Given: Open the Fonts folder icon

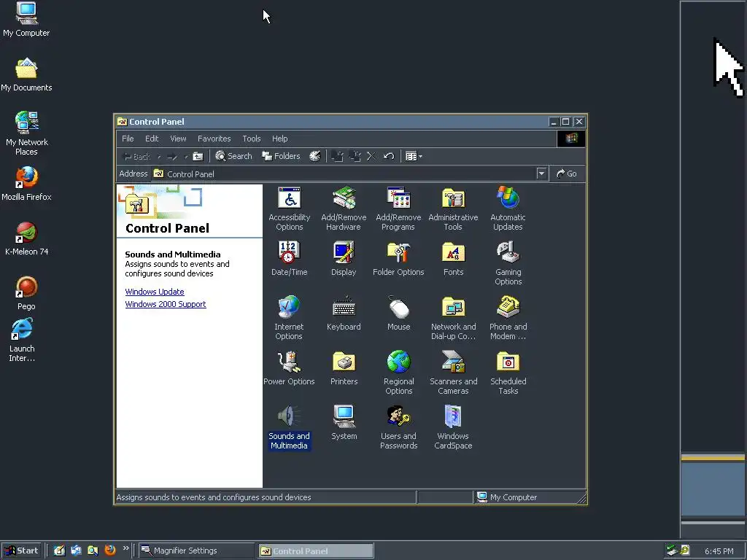Looking at the screenshot, I should (453, 259).
